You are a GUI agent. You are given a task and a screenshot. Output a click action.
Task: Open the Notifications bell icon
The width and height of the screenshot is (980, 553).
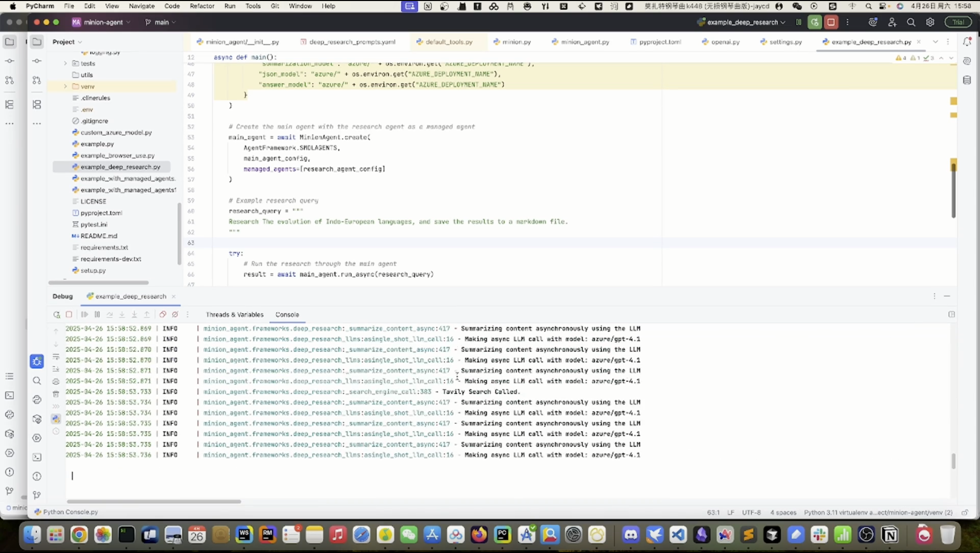[x=967, y=42]
